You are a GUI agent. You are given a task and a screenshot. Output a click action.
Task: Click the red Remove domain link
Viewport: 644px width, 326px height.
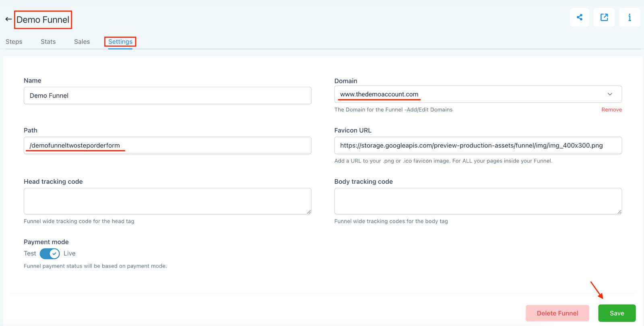pos(611,110)
